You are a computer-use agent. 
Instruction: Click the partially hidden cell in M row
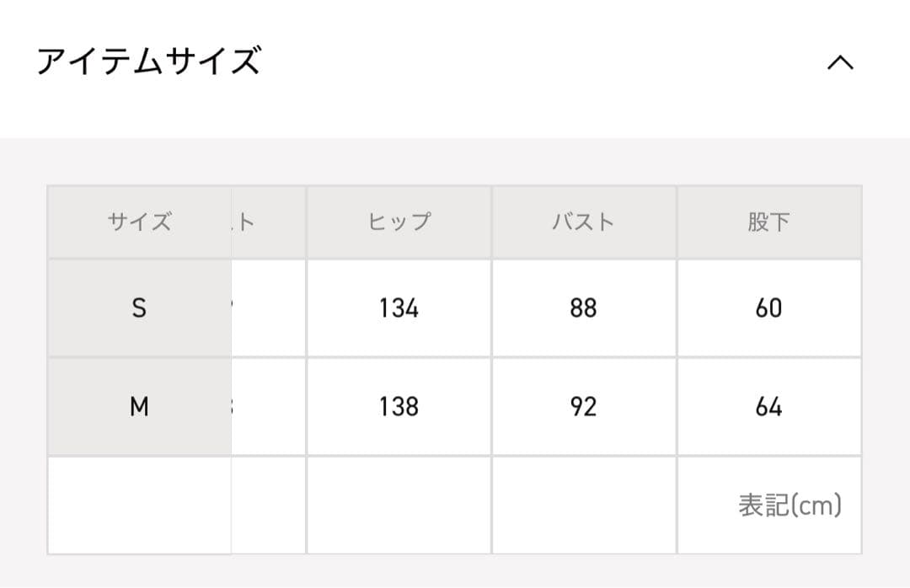tap(268, 407)
